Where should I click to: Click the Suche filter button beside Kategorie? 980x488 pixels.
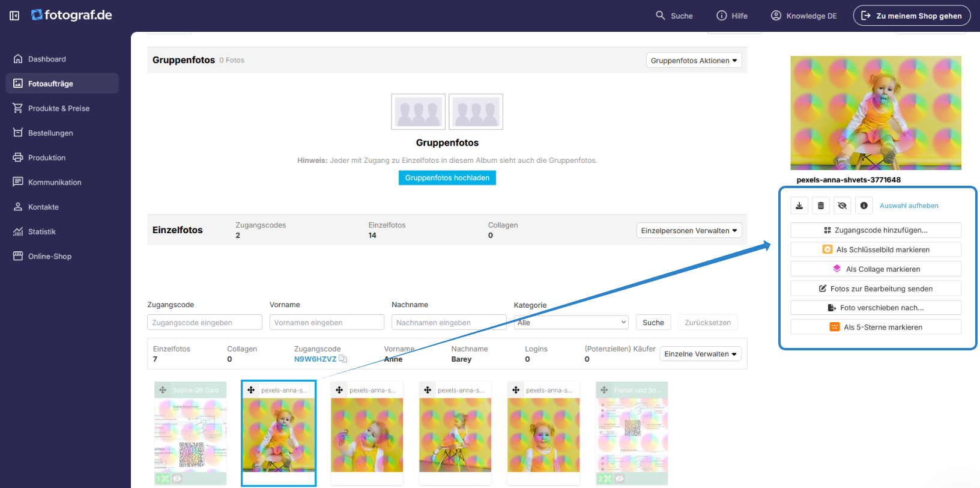pyautogui.click(x=653, y=323)
